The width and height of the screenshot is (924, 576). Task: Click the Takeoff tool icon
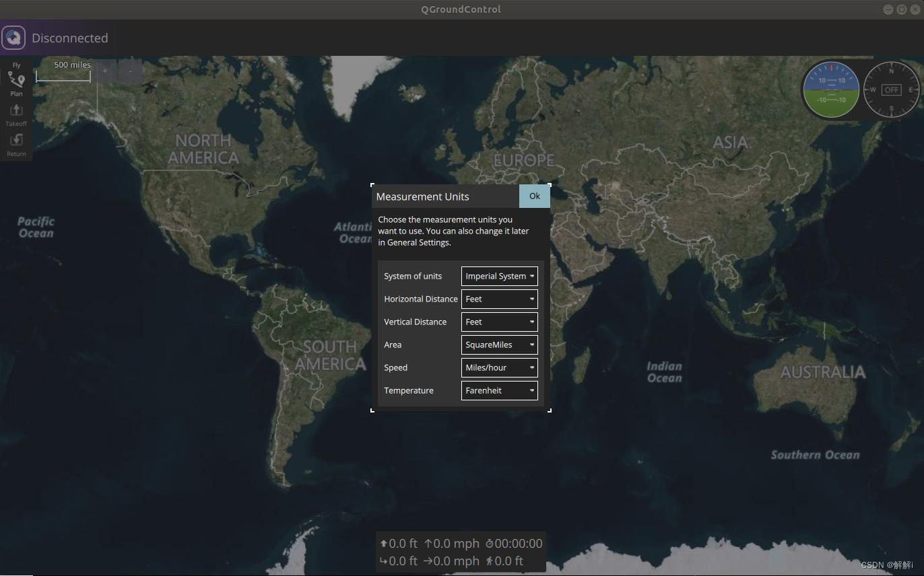coord(16,114)
